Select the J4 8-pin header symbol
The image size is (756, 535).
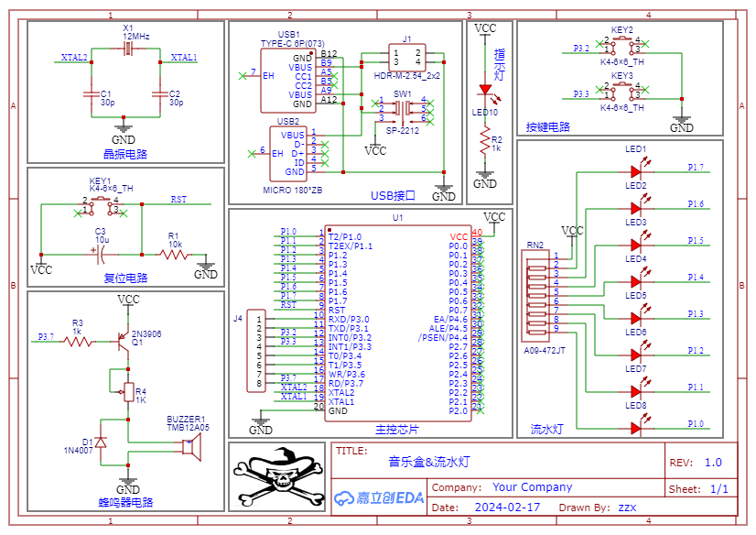(256, 351)
